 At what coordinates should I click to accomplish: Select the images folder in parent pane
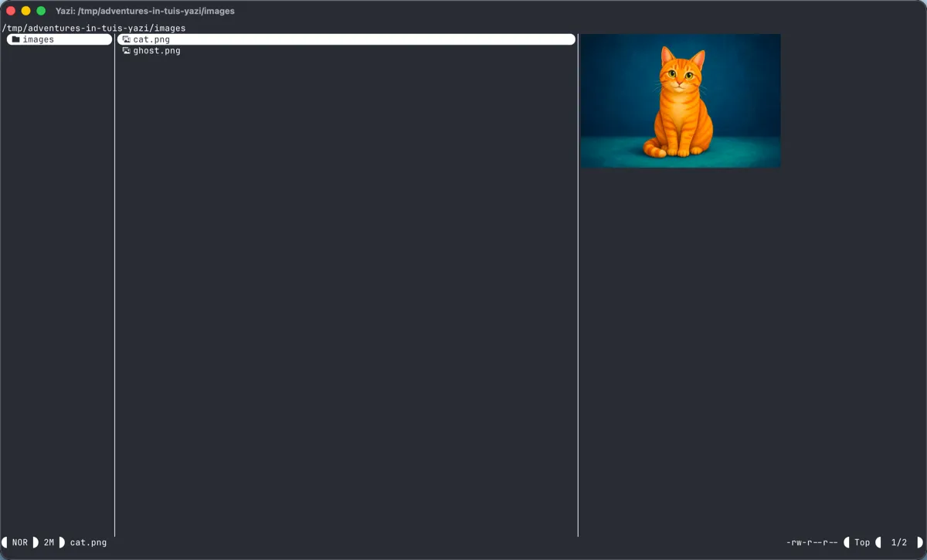pos(59,39)
